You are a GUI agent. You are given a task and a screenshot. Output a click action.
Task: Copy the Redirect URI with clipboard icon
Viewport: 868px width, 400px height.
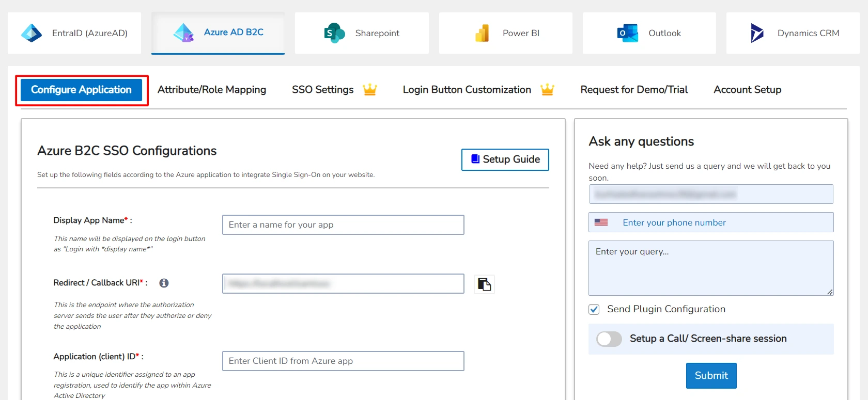484,284
